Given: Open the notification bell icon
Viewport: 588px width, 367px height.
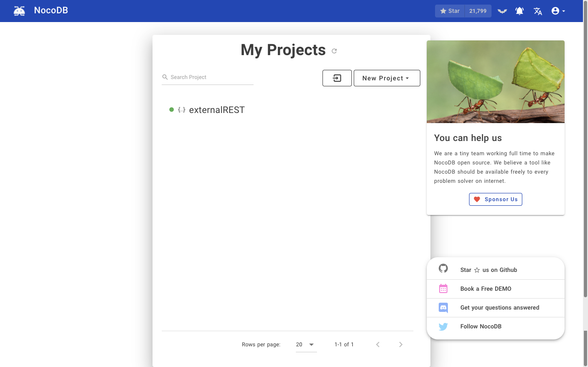Looking at the screenshot, I should [520, 11].
